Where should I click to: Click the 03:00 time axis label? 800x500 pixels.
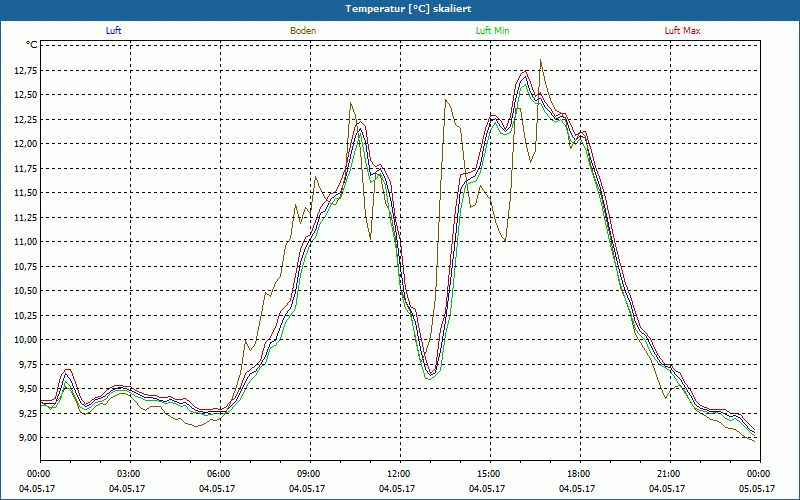[x=130, y=474]
